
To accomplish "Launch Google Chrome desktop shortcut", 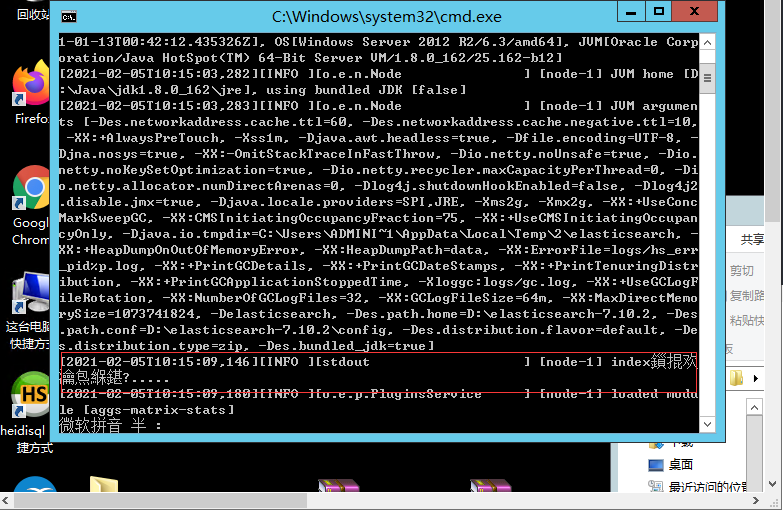I will (31, 187).
